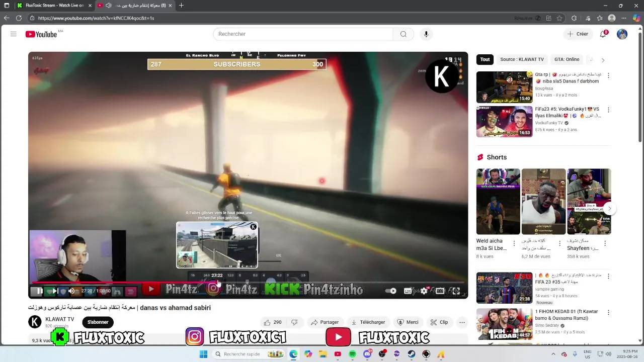Go back in browser history

coord(7,18)
